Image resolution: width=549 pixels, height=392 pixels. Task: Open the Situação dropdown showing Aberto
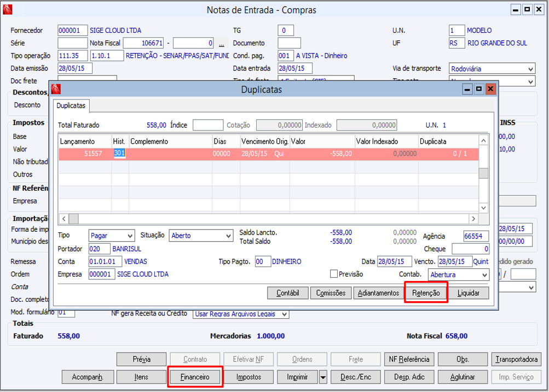click(x=228, y=236)
